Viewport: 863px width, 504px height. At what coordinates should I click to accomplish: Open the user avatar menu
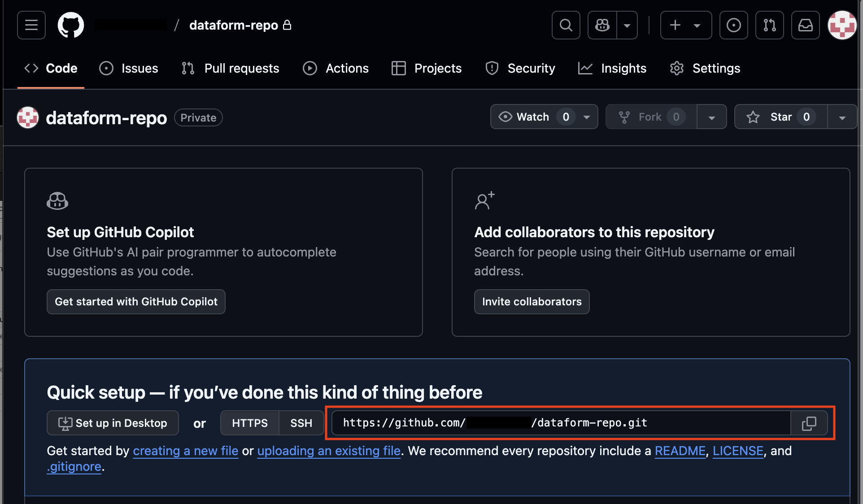(x=842, y=25)
